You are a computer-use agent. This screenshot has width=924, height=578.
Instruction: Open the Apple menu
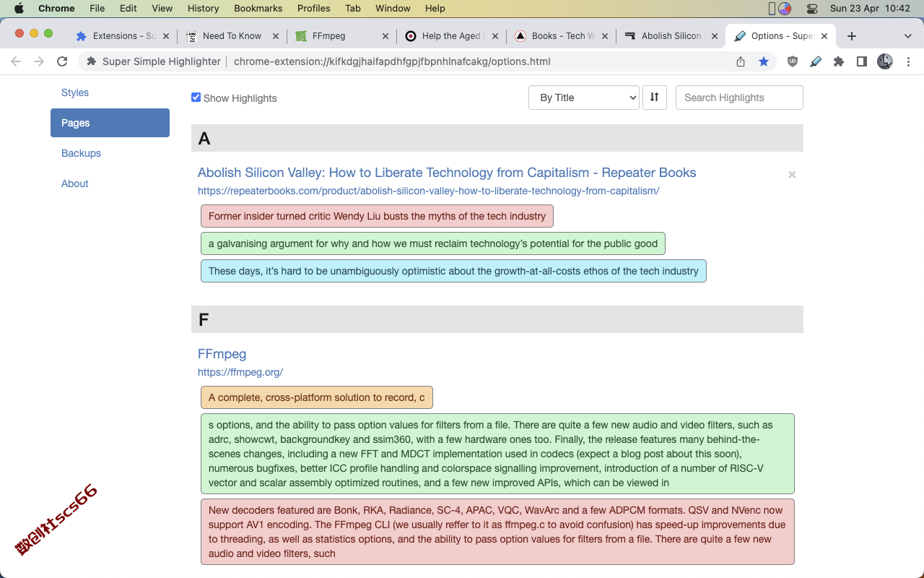click(19, 8)
